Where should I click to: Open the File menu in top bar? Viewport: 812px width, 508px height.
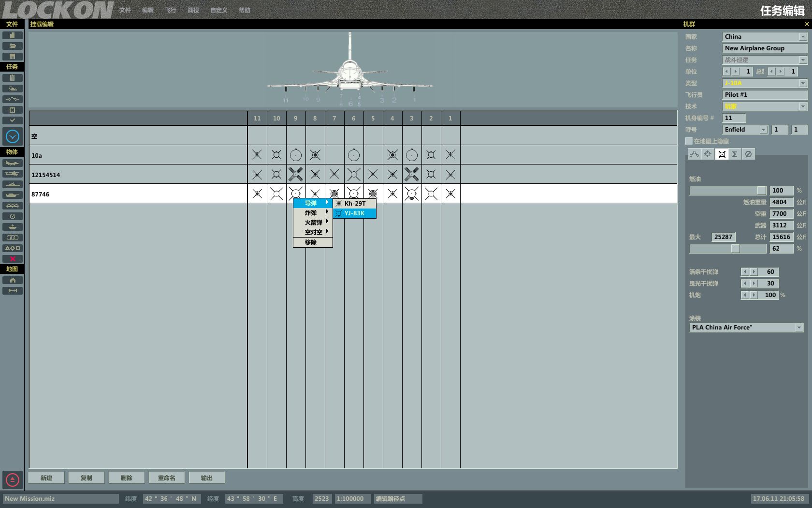click(125, 10)
